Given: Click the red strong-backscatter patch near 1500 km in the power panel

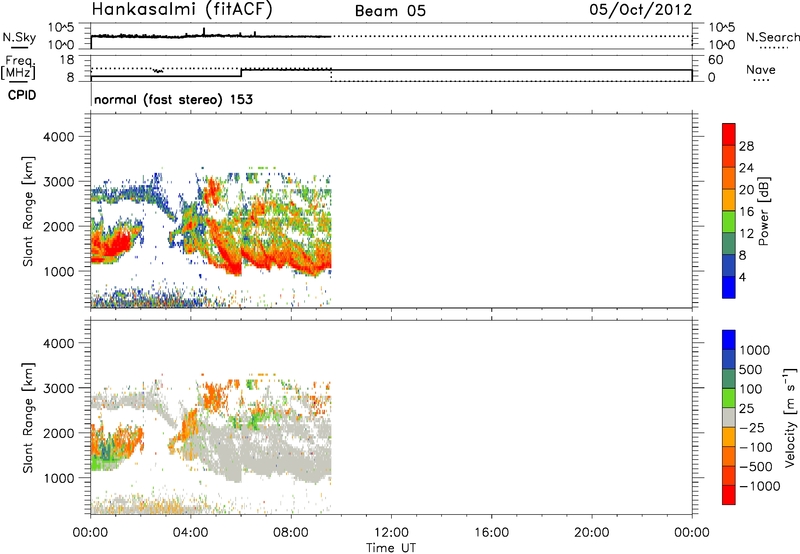Looking at the screenshot, I should (x=113, y=244).
